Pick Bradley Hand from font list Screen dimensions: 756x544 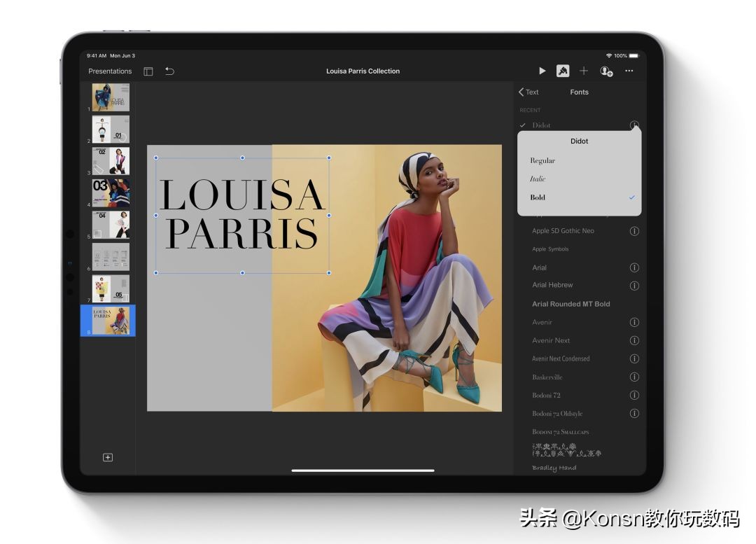pos(554,468)
